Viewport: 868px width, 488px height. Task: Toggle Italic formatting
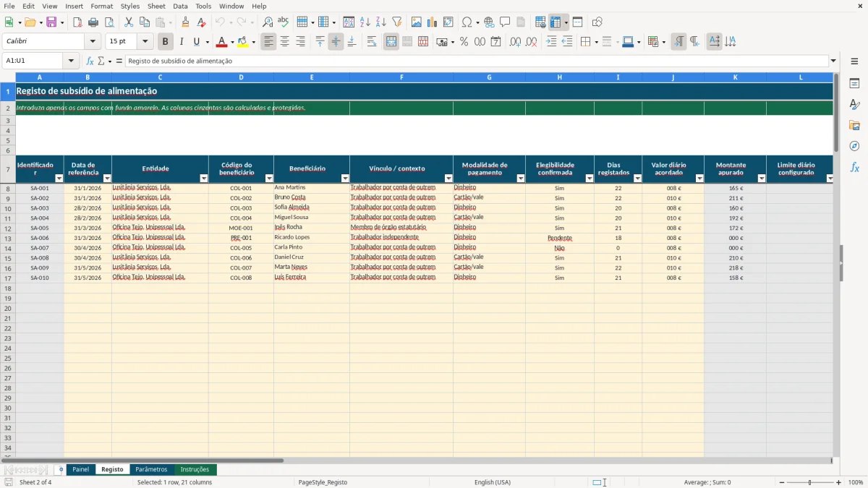182,42
